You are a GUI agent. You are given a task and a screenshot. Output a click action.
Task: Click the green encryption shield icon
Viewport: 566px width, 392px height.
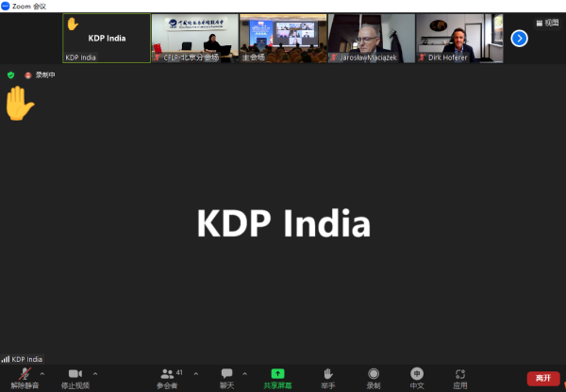click(x=10, y=74)
